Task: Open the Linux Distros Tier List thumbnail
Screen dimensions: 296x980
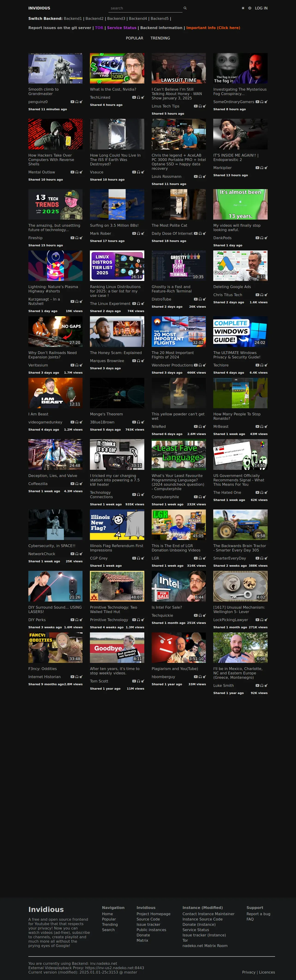Action: coord(117,265)
